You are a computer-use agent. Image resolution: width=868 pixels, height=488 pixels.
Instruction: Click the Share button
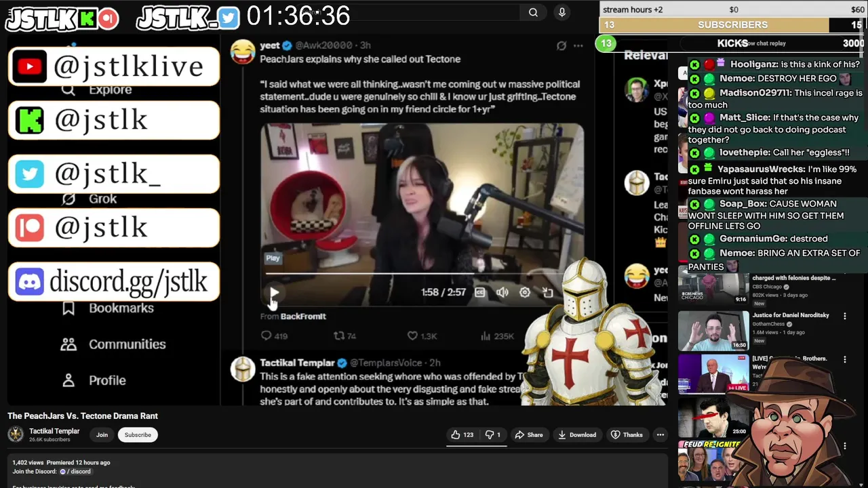pyautogui.click(x=529, y=435)
